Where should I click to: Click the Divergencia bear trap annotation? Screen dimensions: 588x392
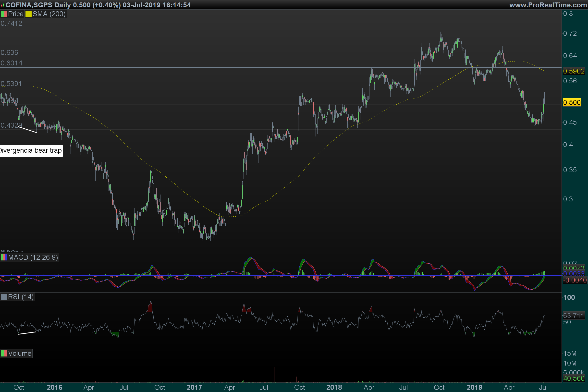tap(31, 150)
